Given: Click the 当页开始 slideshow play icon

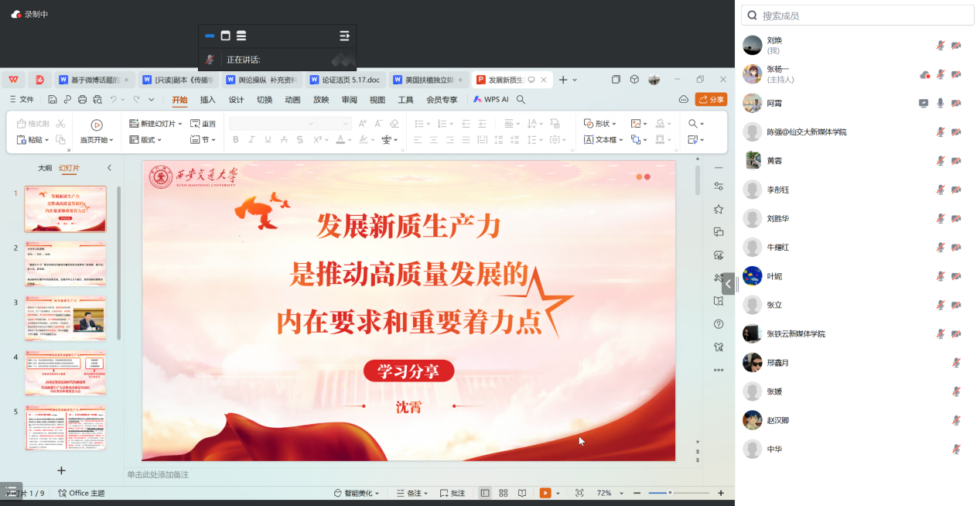Looking at the screenshot, I should coord(97,125).
